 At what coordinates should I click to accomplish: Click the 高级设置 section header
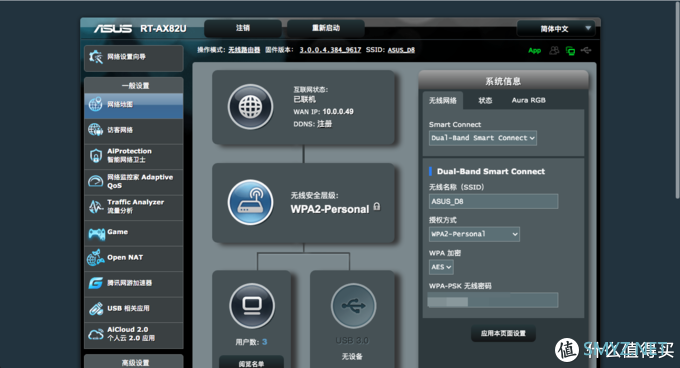point(135,362)
